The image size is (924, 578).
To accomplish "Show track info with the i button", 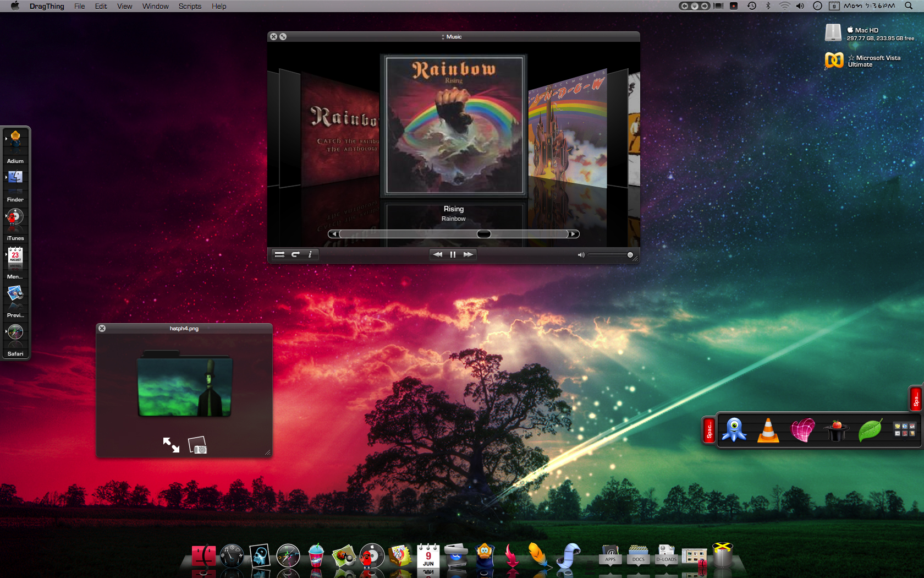I will [310, 254].
